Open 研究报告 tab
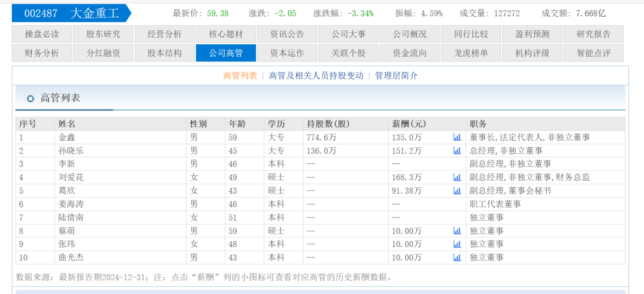This screenshot has width=644, height=294. coord(593,34)
